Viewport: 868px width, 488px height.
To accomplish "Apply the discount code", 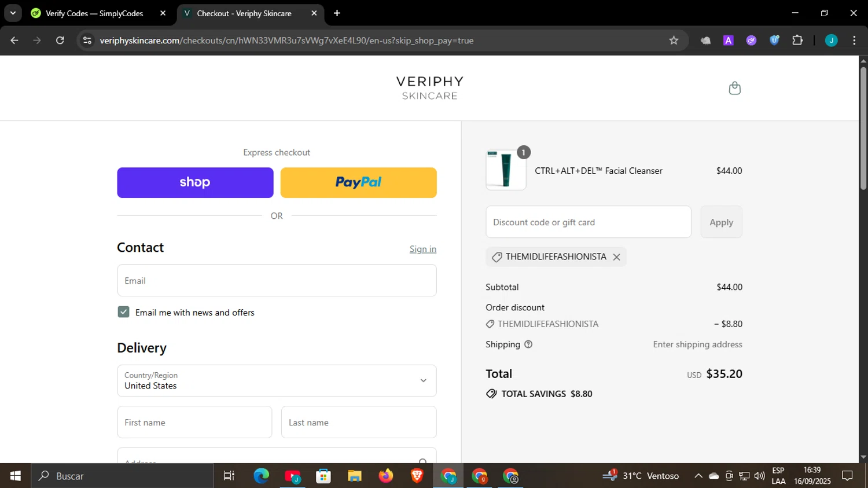I will tap(721, 222).
